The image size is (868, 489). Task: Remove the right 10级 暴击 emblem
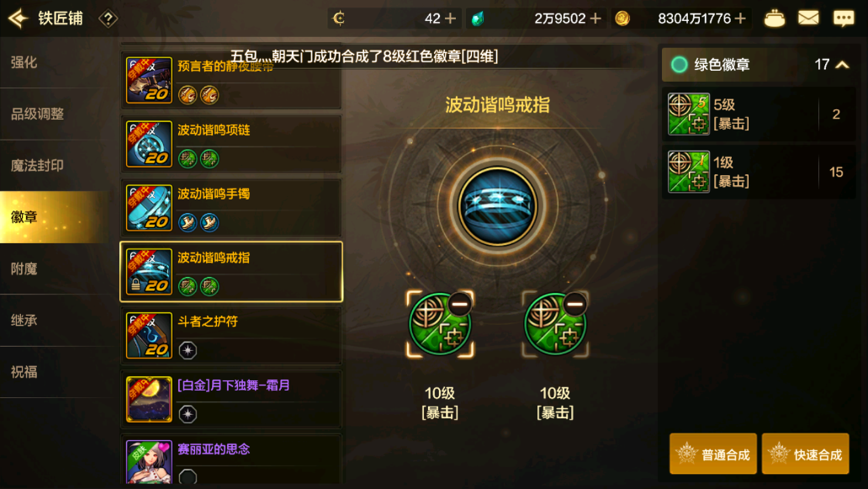(574, 304)
